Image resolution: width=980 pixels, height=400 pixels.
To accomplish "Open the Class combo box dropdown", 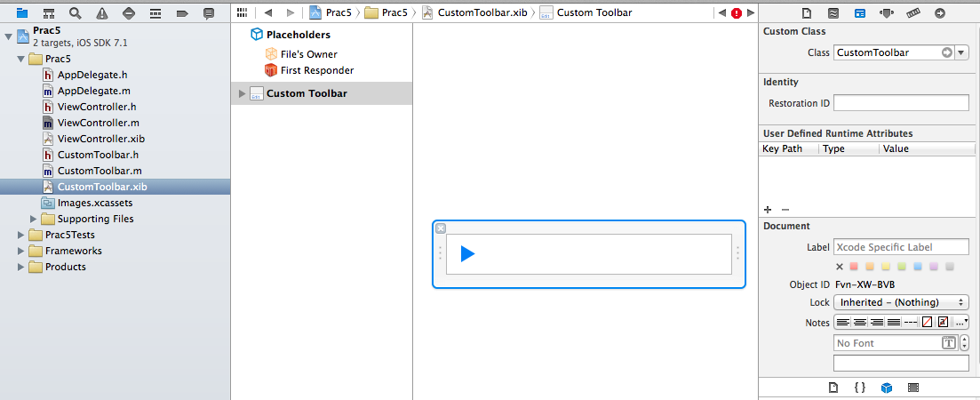I will [962, 53].
